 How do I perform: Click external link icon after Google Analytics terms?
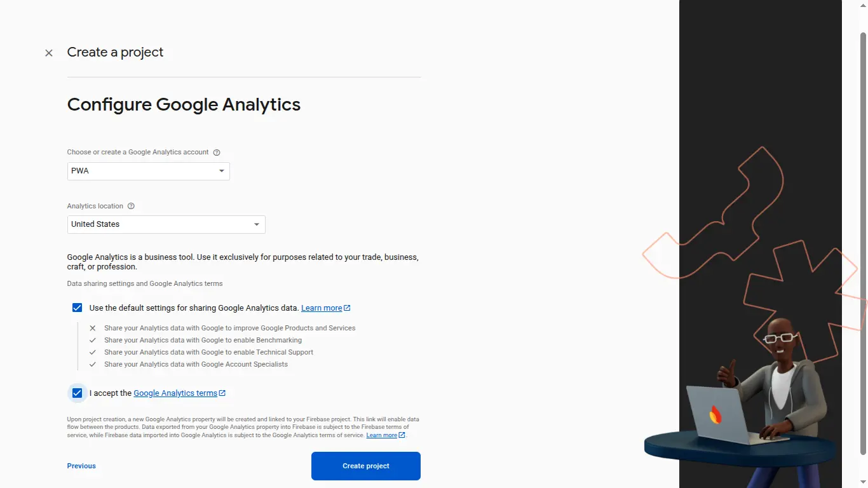221,392
